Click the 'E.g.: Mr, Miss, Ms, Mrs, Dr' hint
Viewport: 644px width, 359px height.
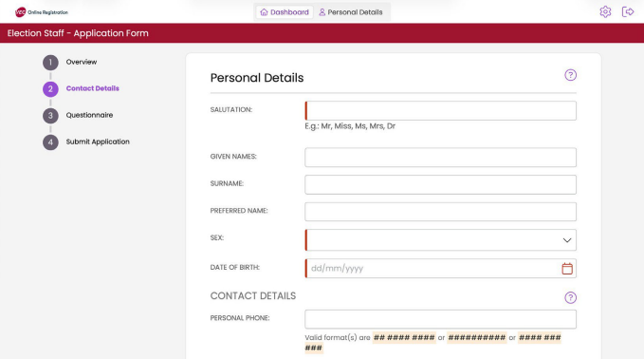[x=350, y=126]
